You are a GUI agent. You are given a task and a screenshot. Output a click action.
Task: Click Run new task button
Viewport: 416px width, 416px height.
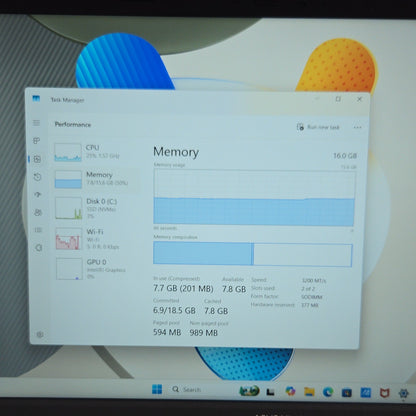click(318, 127)
